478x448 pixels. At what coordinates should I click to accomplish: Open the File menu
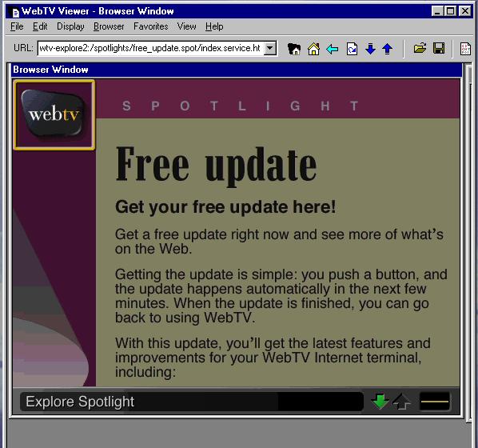pyautogui.click(x=17, y=26)
